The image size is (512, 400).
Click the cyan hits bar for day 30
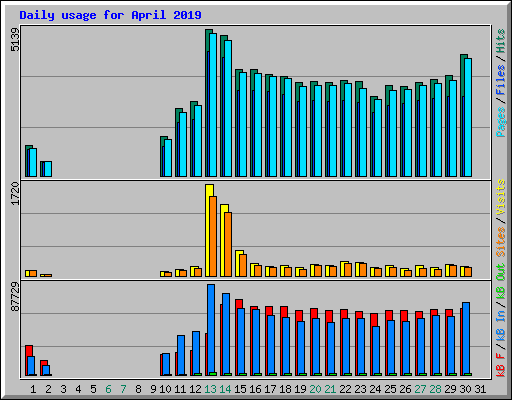[x=468, y=118]
